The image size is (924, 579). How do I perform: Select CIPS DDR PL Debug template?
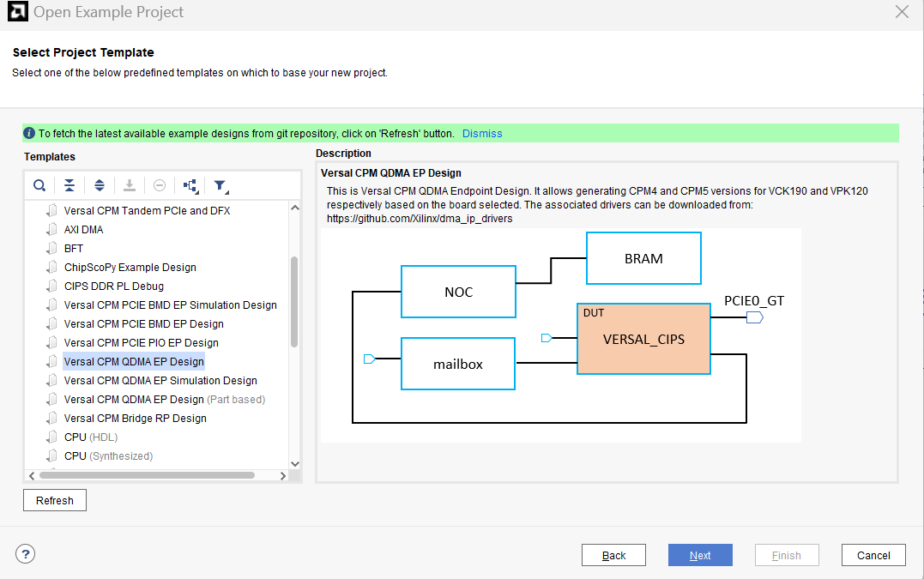114,286
